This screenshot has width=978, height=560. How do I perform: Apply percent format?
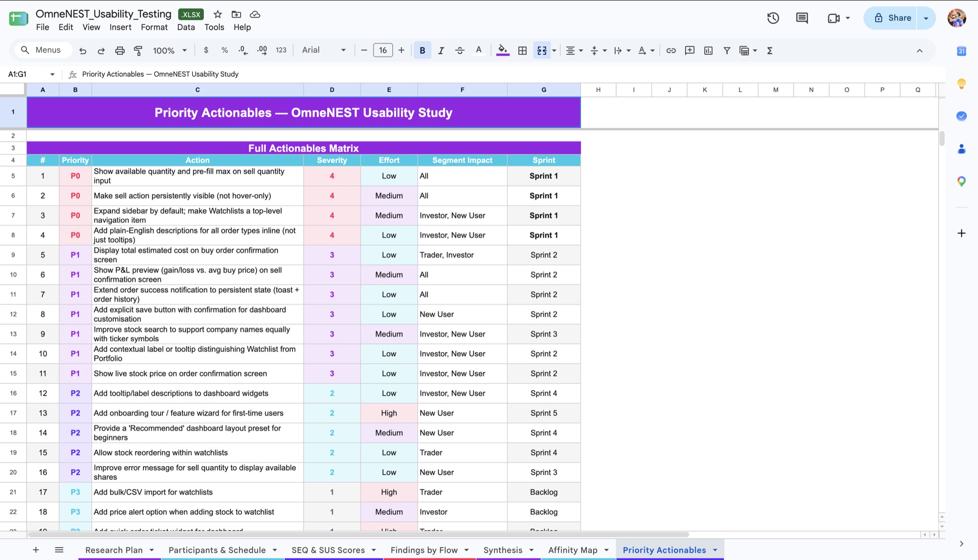pos(224,50)
